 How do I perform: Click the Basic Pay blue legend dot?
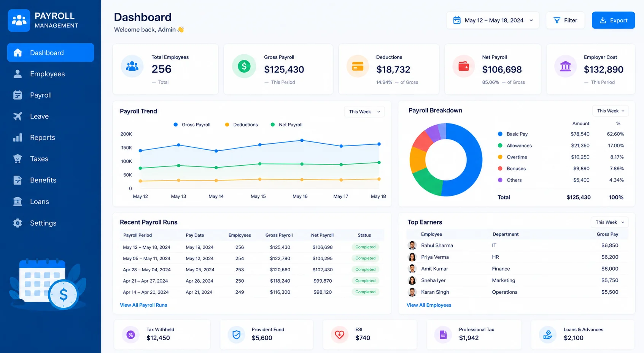tap(500, 134)
